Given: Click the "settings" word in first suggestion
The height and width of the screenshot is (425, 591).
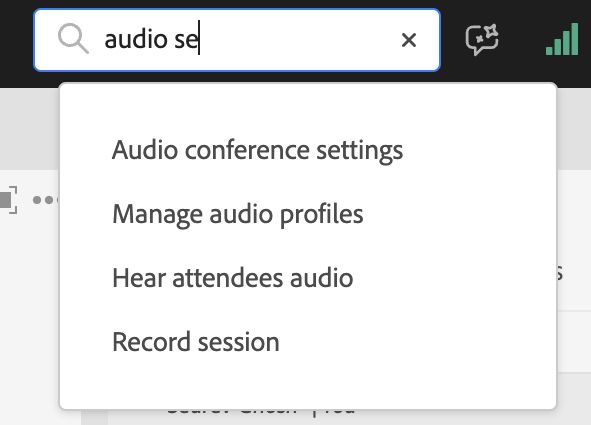Looking at the screenshot, I should coord(360,151).
